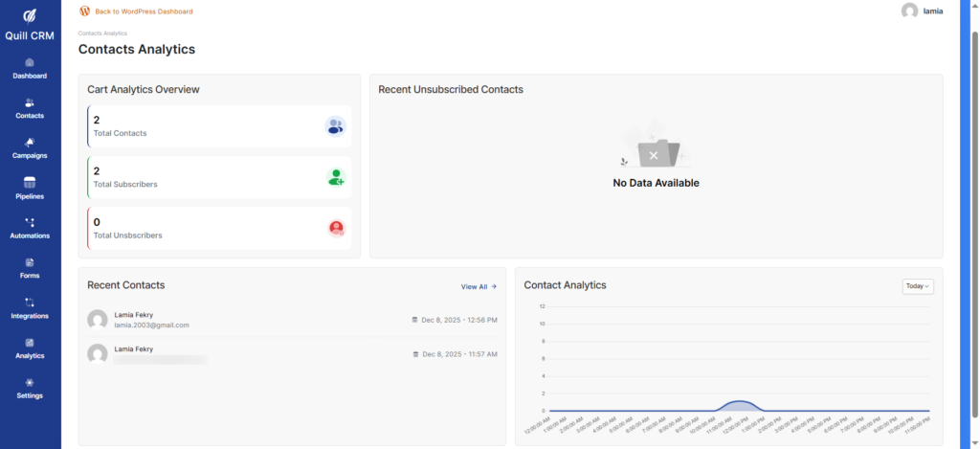Click the Total Subscribers green icon
Screen dimensions: 980x449
335,177
